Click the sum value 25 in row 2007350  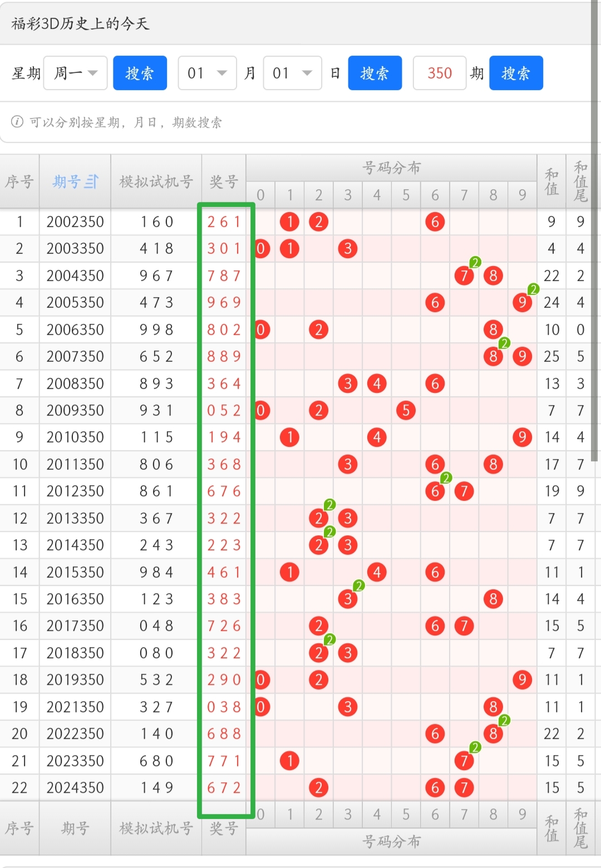click(551, 356)
